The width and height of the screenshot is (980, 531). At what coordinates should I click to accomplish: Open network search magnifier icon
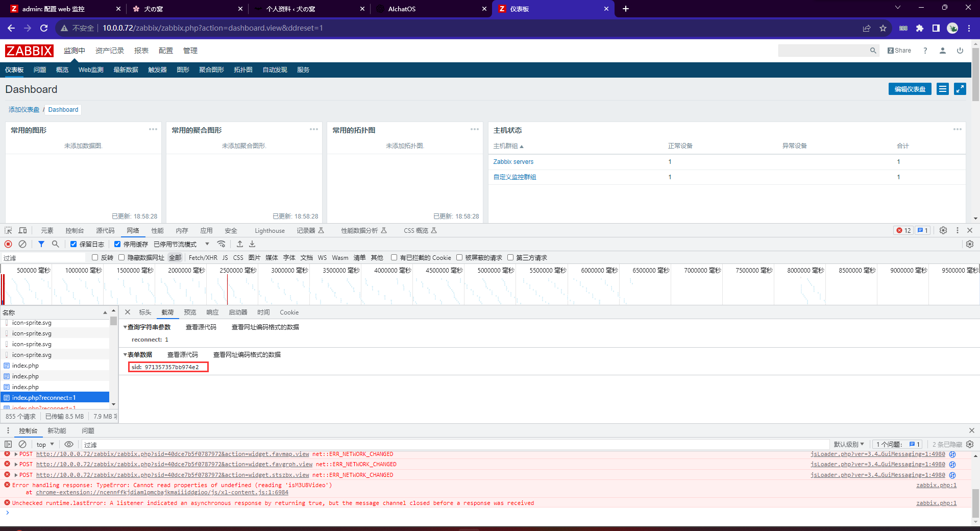click(56, 244)
